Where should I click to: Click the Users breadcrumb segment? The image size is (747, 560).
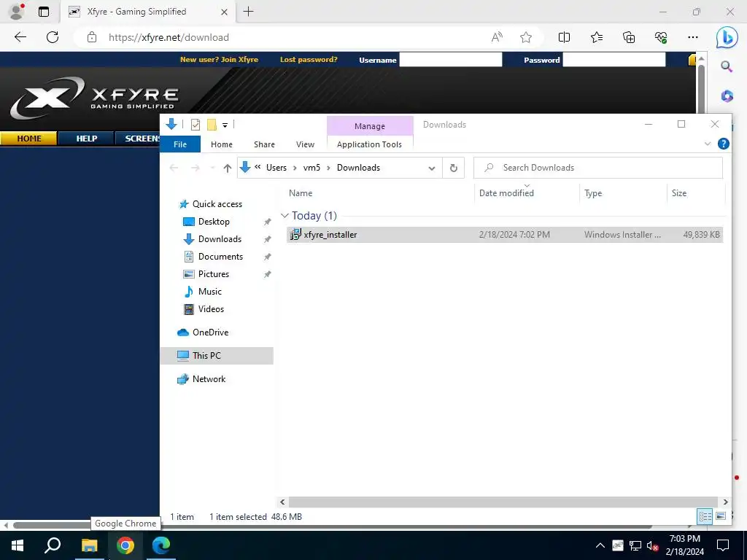click(276, 168)
